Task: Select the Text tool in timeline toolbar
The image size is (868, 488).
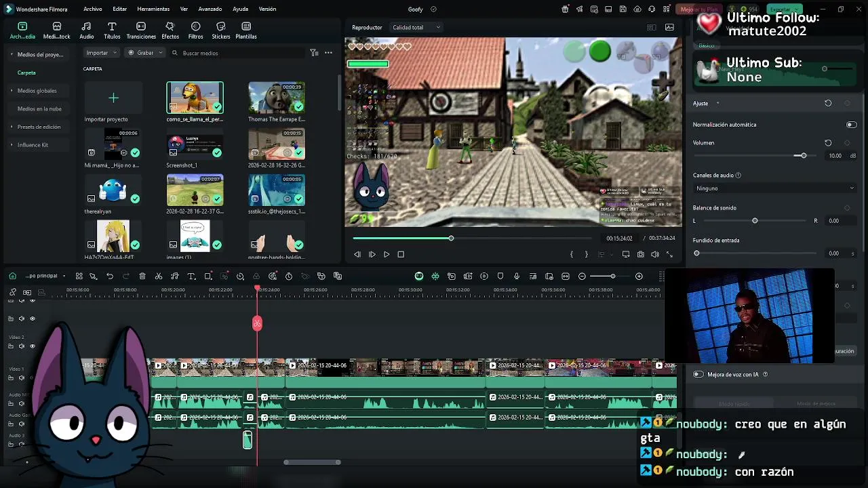Action: [x=191, y=277]
